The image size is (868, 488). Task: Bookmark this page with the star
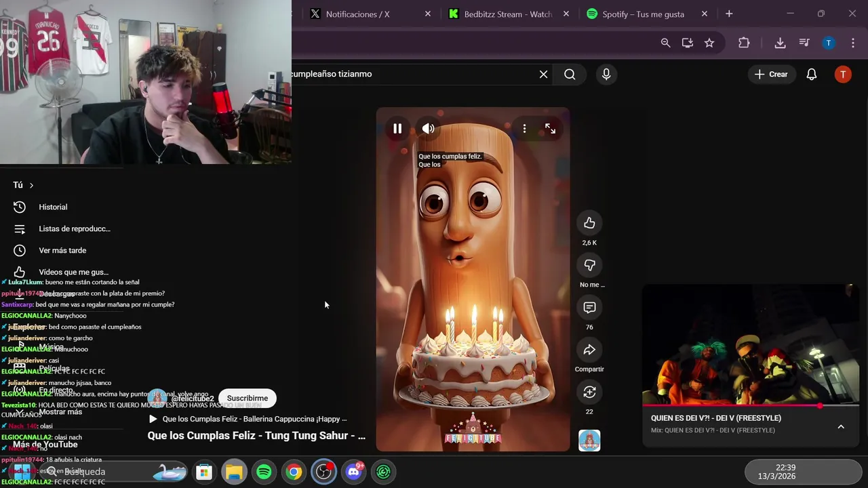(709, 43)
